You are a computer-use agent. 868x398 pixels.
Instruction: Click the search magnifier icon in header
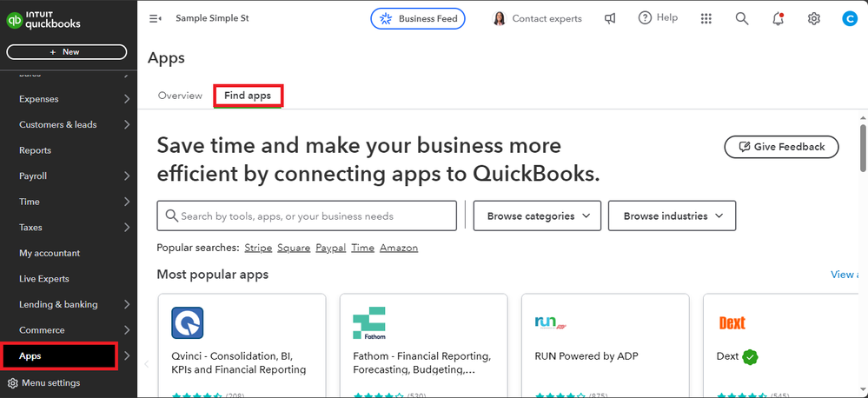click(x=741, y=18)
